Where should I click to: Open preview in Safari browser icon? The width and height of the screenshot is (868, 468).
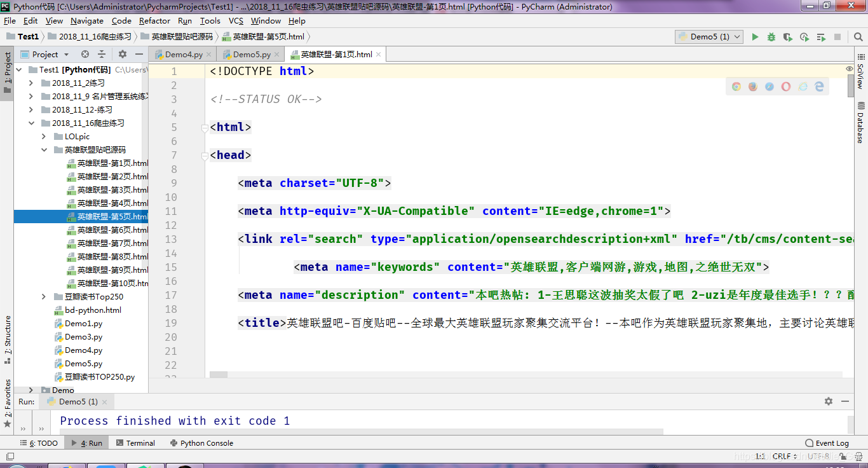coord(770,86)
